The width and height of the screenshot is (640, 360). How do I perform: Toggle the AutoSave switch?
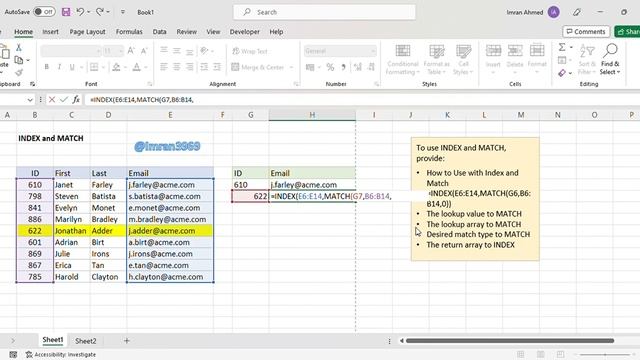coord(44,12)
